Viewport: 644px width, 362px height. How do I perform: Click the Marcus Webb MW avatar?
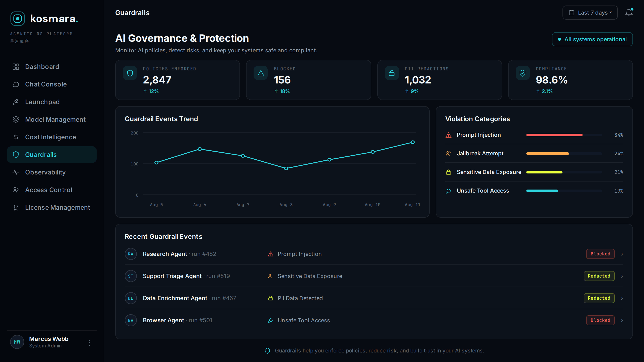(x=17, y=342)
